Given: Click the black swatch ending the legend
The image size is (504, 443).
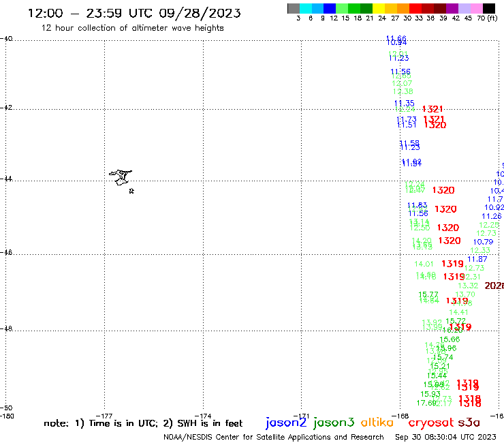Looking at the screenshot, I should tap(489, 8).
